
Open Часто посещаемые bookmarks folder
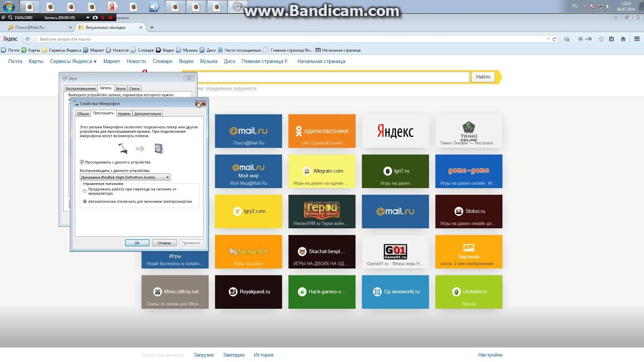[239, 50]
